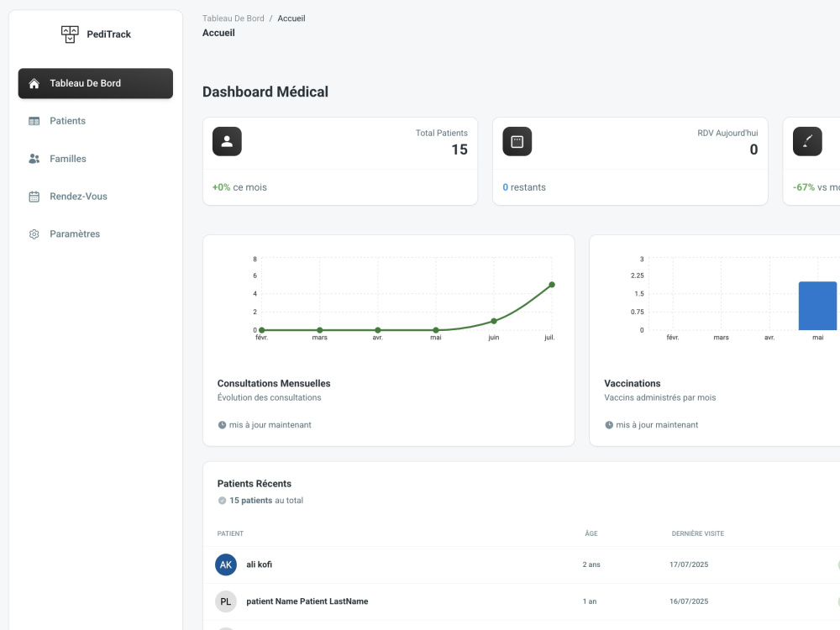Click the PL avatar for Patient LastName
Viewport: 840px width, 630px height.
click(x=226, y=601)
